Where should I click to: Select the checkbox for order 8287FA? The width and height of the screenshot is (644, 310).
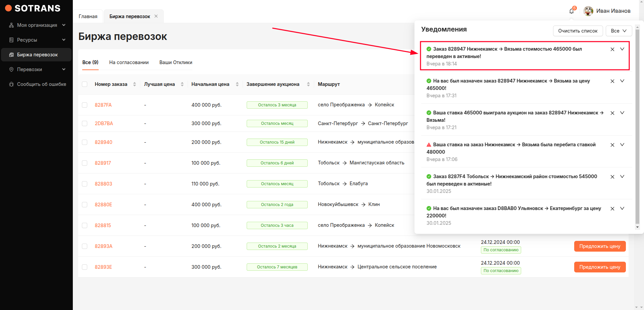[85, 105]
